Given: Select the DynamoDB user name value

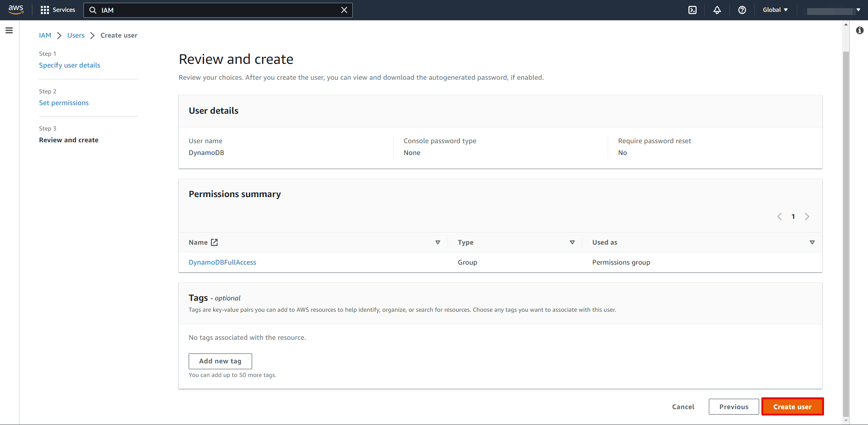Looking at the screenshot, I should (206, 153).
